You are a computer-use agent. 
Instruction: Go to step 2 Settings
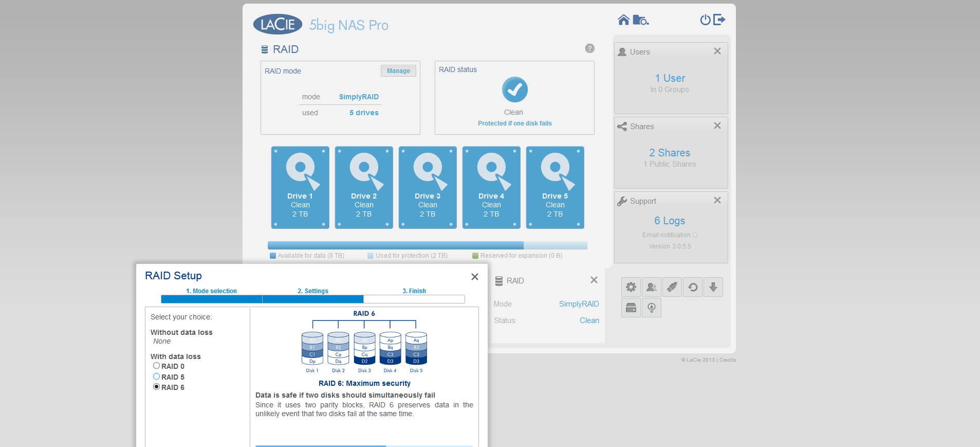(x=313, y=291)
